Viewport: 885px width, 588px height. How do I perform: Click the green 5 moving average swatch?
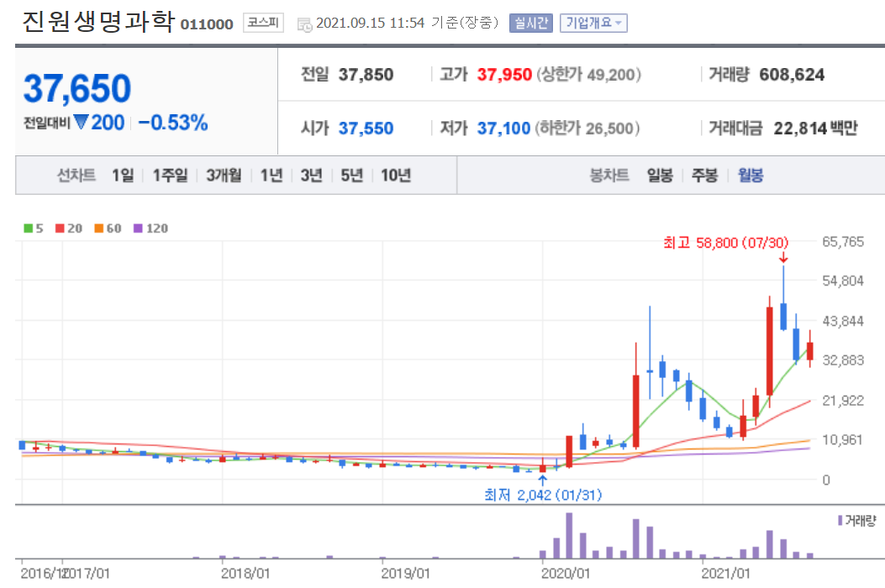29,228
